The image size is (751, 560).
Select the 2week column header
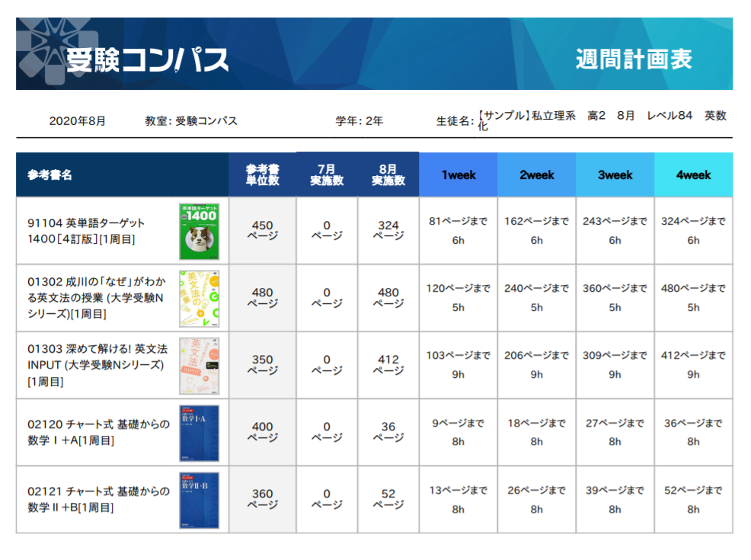click(536, 174)
